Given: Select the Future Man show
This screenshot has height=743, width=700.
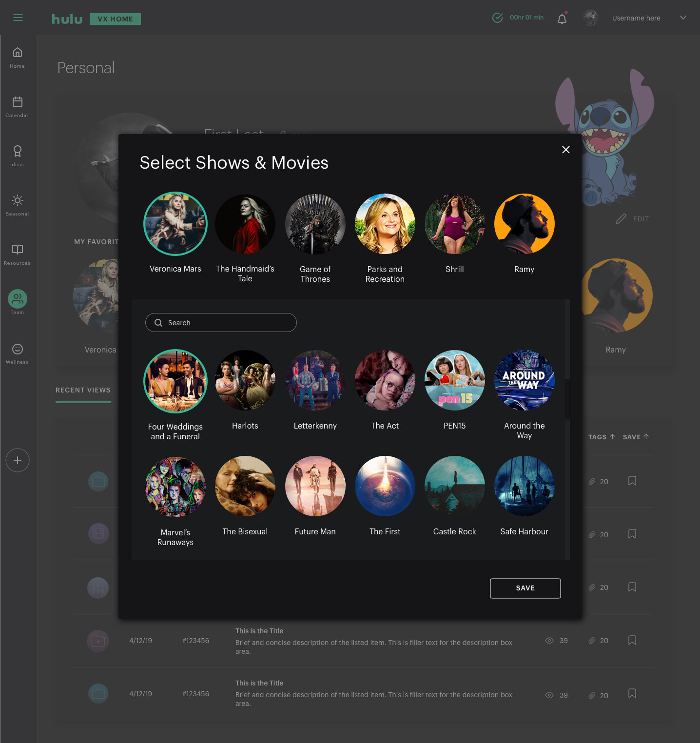Looking at the screenshot, I should pos(315,486).
